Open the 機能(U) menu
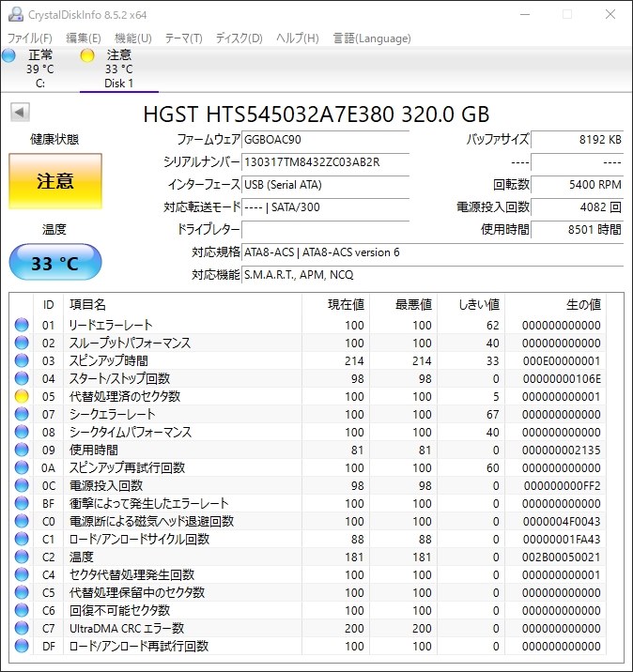The width and height of the screenshot is (633, 672). point(133,38)
